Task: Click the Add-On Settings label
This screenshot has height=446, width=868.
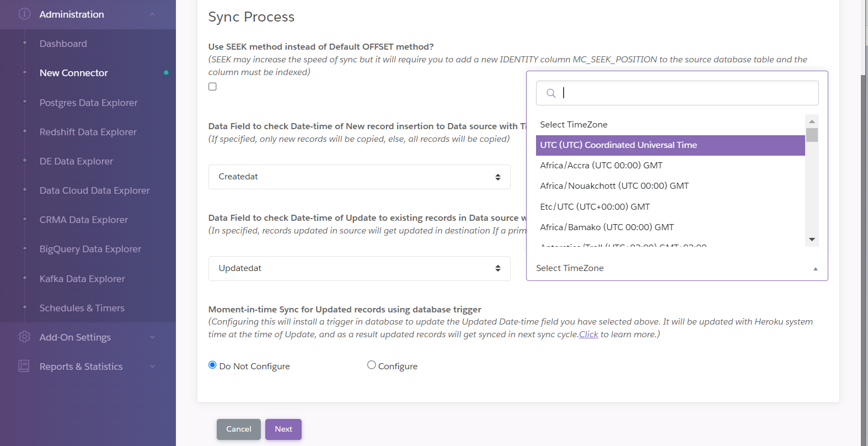Action: [75, 337]
